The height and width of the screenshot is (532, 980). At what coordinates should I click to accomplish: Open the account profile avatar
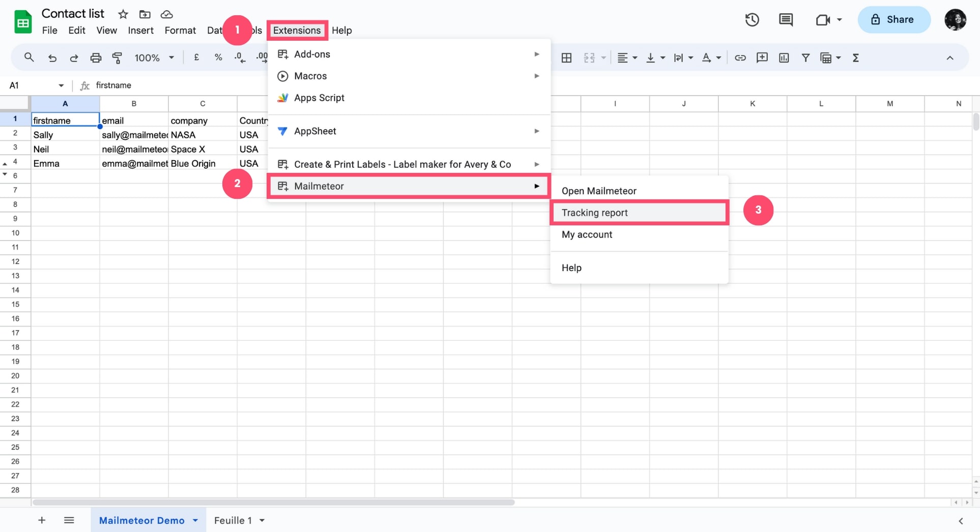click(x=955, y=20)
